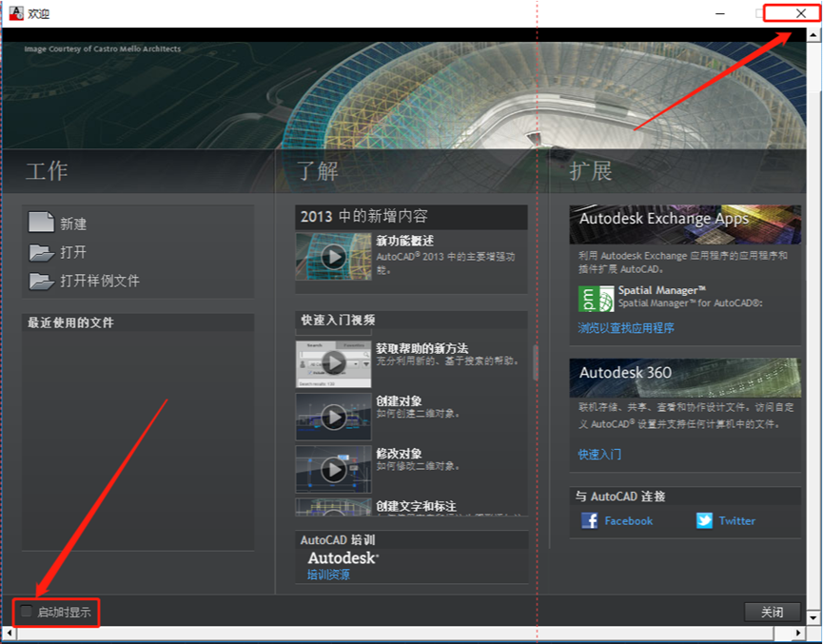Click the Facebook icon under 与 AutoCAD 连接
This screenshot has width=823, height=644.
[x=591, y=520]
